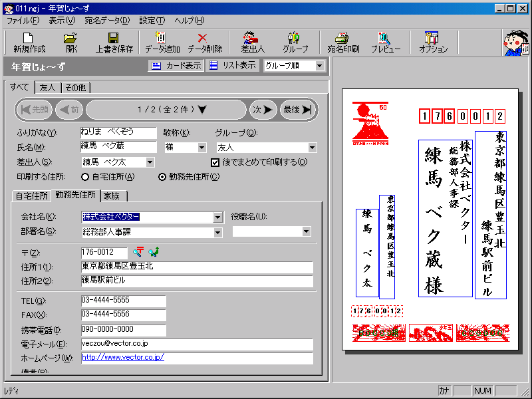
Task: Expand the グループ 友人 dropdown
Action: (x=312, y=148)
